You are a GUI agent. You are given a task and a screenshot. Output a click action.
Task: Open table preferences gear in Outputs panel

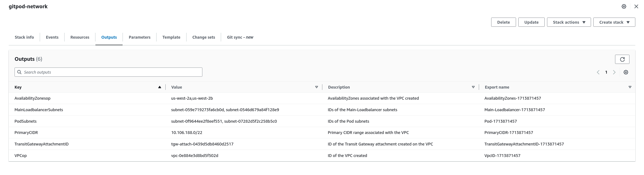coord(626,72)
